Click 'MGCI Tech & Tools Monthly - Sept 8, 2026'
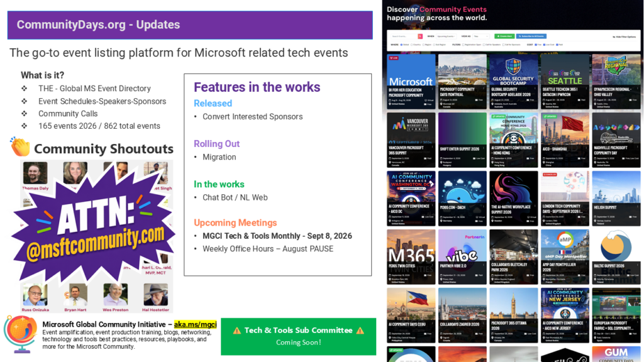Viewport: 644px width, 362px height. pyautogui.click(x=277, y=236)
